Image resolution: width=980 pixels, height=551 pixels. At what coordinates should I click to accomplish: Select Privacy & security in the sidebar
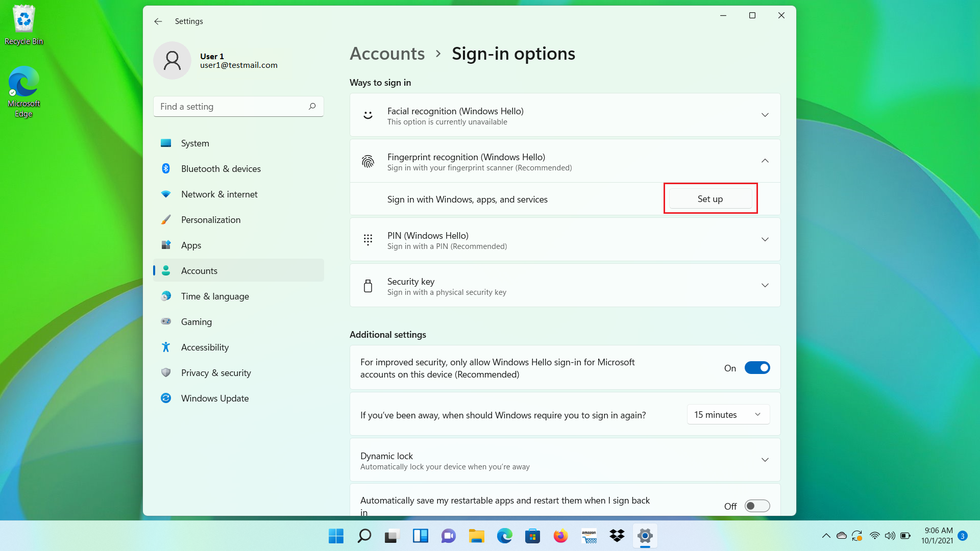click(x=216, y=372)
